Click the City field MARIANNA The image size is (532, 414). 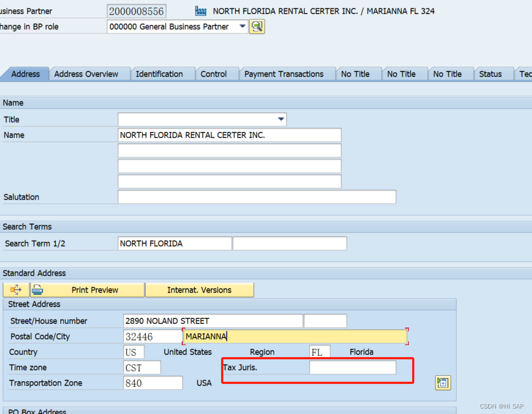click(x=295, y=336)
